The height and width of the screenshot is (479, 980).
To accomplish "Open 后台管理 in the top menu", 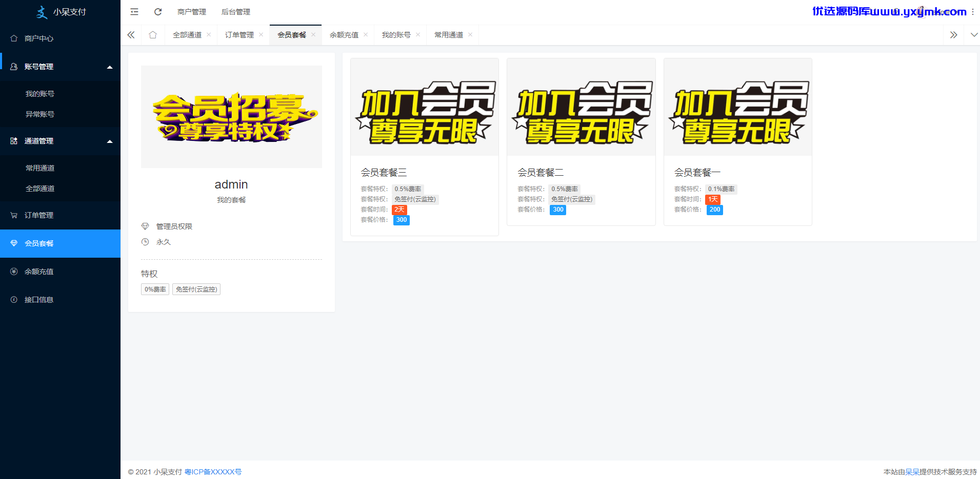I will coord(236,12).
